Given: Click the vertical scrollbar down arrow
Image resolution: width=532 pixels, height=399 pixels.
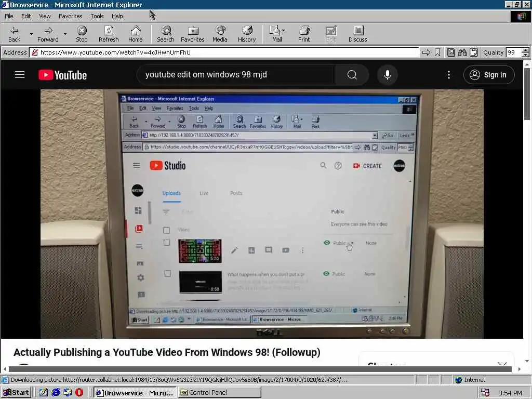Looking at the screenshot, I should (x=527, y=361).
